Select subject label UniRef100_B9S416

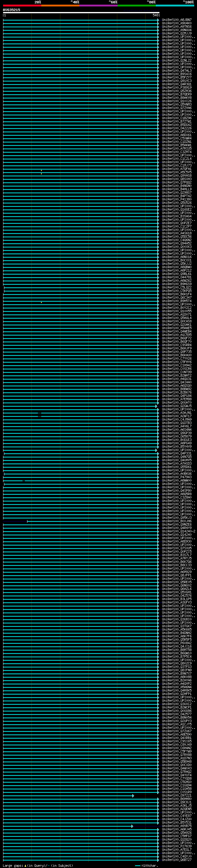(176, 74)
